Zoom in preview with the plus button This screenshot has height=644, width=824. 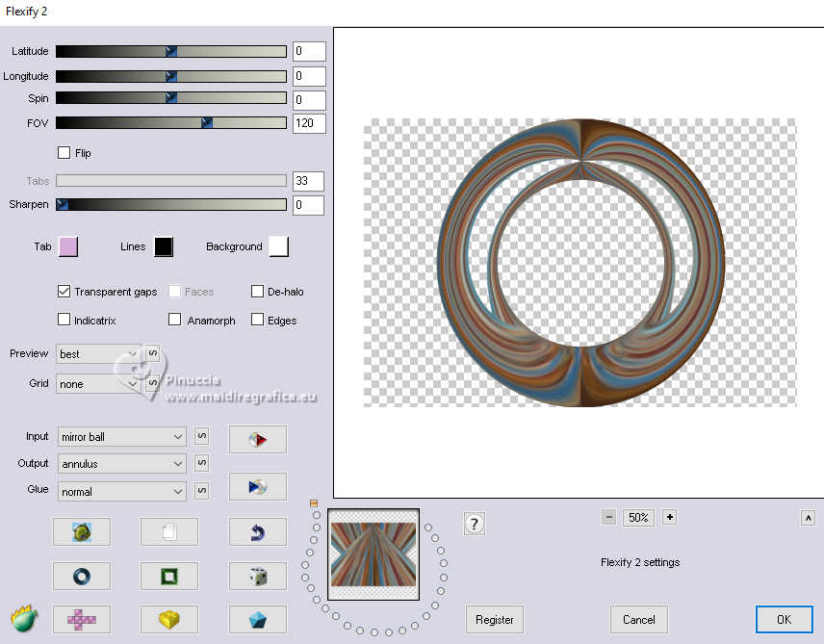(669, 517)
